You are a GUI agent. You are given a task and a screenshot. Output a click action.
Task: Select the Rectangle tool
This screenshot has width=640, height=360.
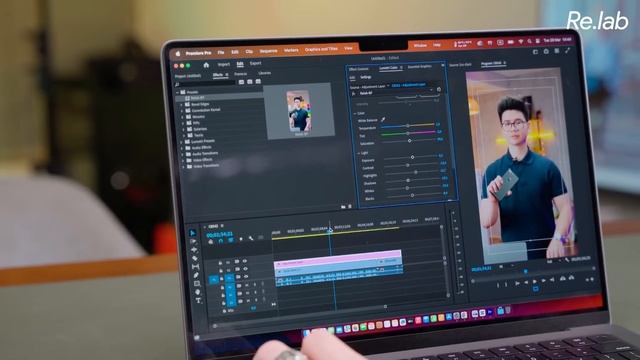point(197,283)
